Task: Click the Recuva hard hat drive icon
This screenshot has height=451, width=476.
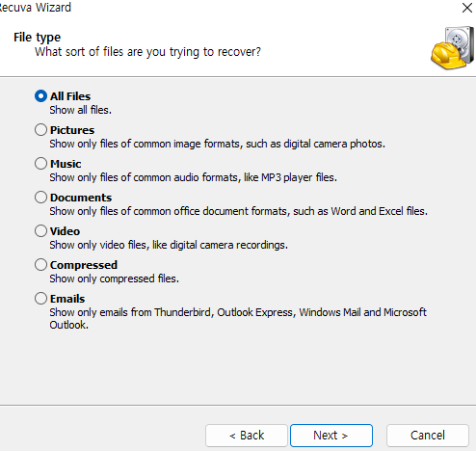Action: tap(452, 48)
